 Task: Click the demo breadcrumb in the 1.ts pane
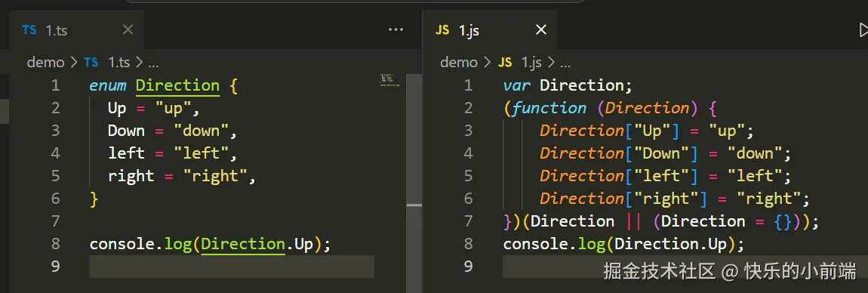[45, 62]
